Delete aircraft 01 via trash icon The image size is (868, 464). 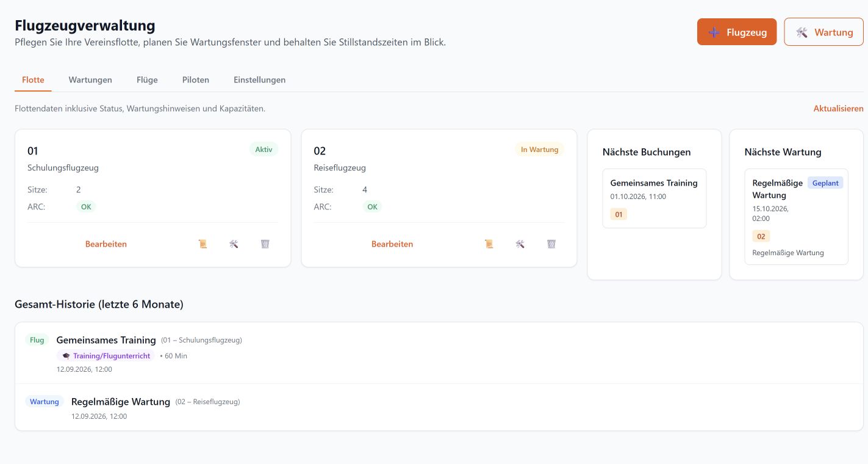pos(265,244)
